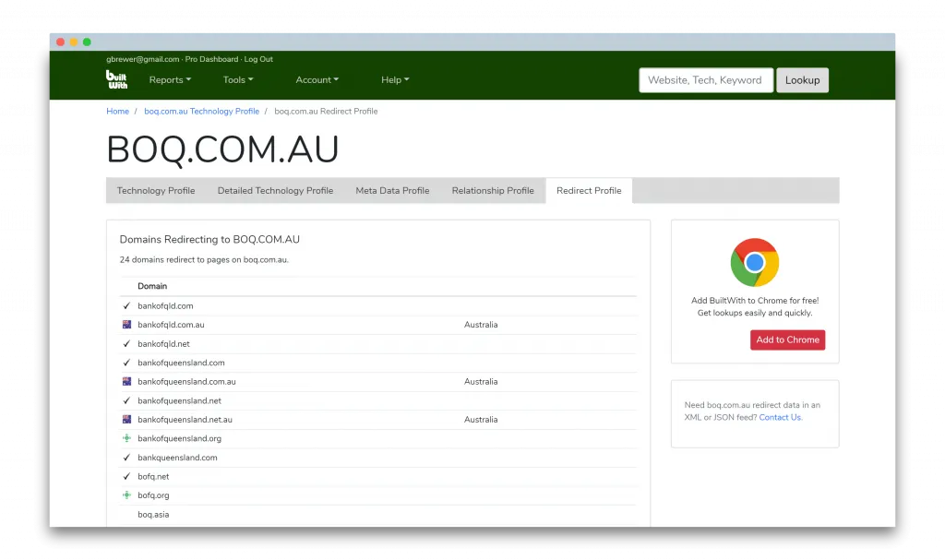Focus the Website, Tech, Keyword search field
Viewport: 945px width, 560px height.
pos(705,80)
